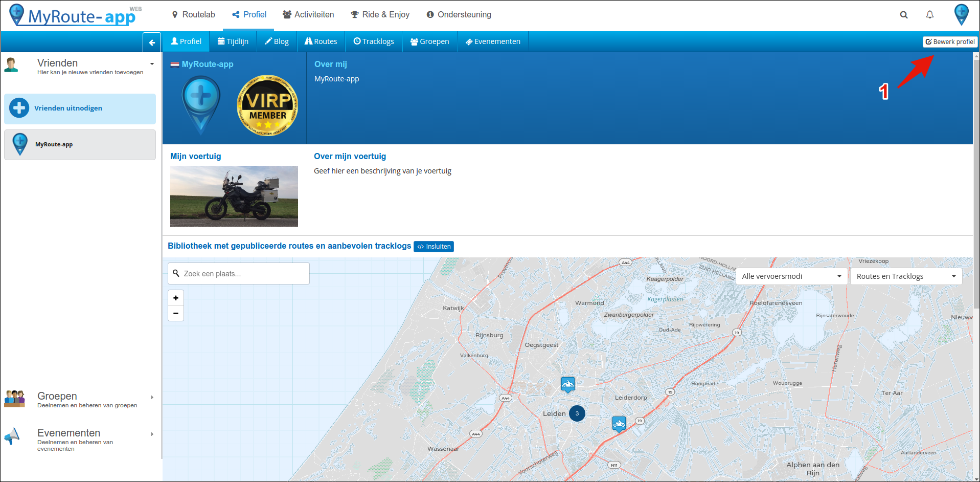Image resolution: width=980 pixels, height=482 pixels.
Task: Click the Bibliotheek met gepubliceerde routes heading
Action: [289, 246]
